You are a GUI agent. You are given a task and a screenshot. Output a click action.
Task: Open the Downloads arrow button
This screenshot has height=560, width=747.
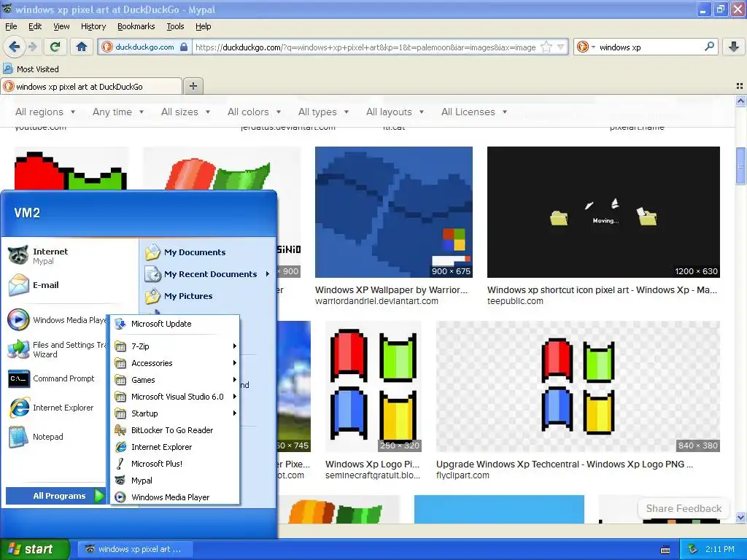[x=734, y=47]
